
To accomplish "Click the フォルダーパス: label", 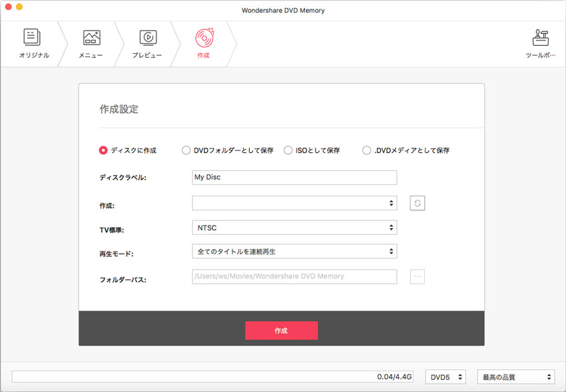I will [123, 280].
